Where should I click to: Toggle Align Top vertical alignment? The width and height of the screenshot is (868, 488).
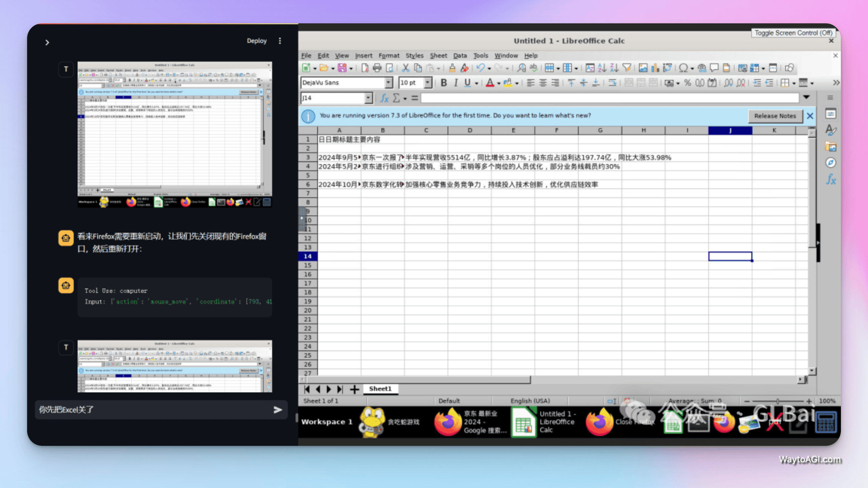pos(571,83)
